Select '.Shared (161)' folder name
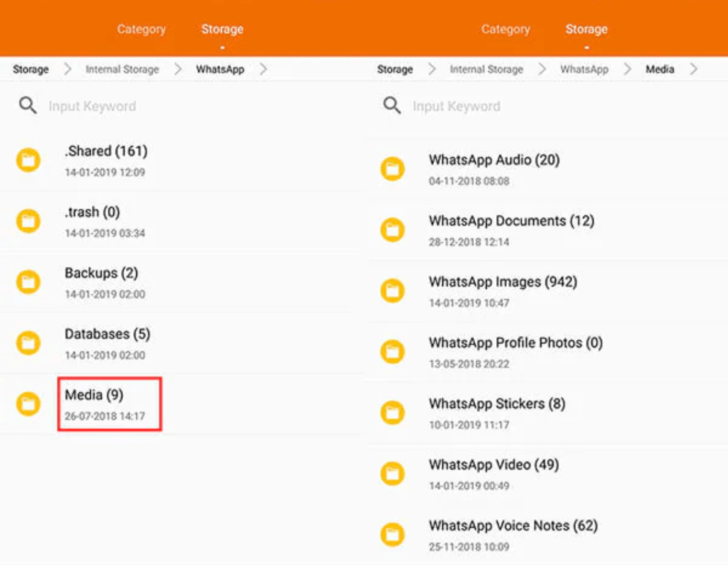Screen dimensions: 728x566 106,151
